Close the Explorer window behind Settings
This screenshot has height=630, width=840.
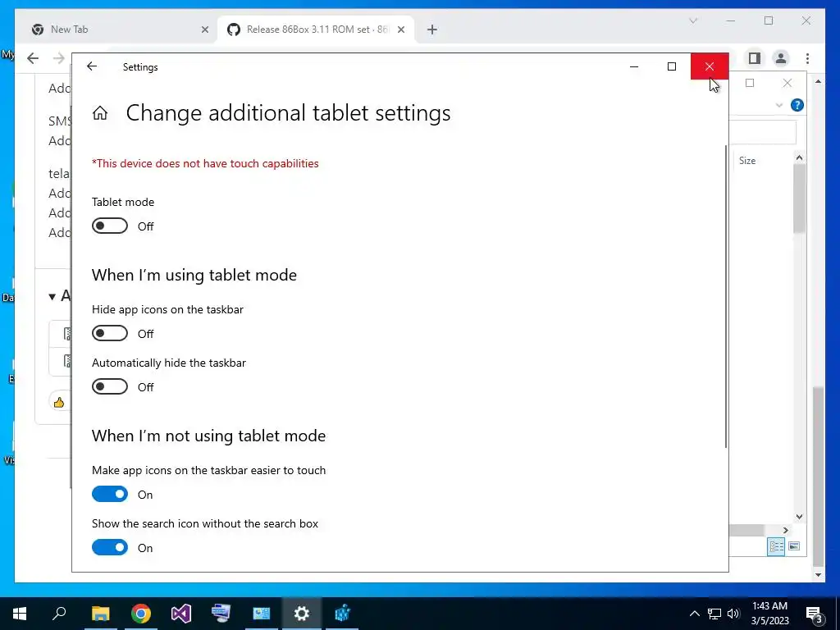point(787,83)
